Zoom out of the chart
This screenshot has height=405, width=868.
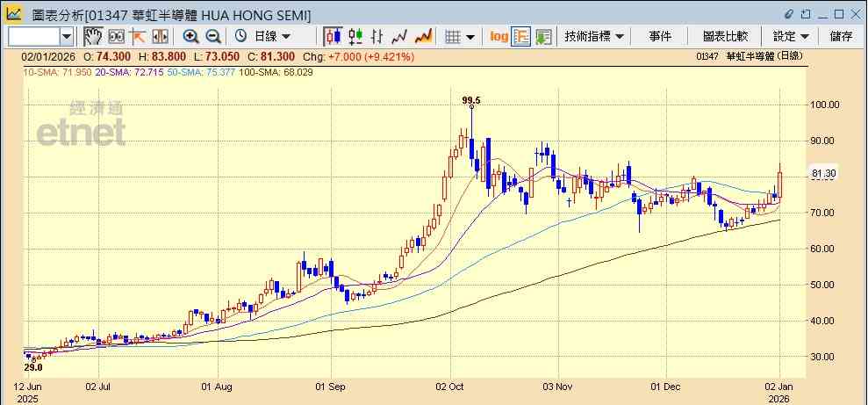coord(213,37)
